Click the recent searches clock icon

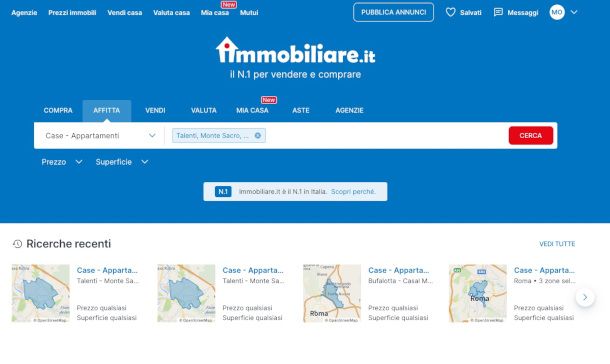click(17, 244)
